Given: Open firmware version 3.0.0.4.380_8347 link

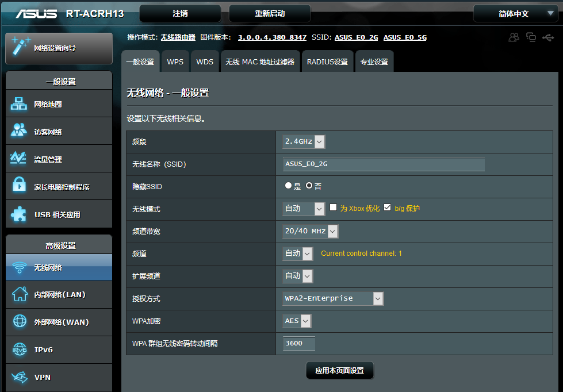Looking at the screenshot, I should pos(272,37).
